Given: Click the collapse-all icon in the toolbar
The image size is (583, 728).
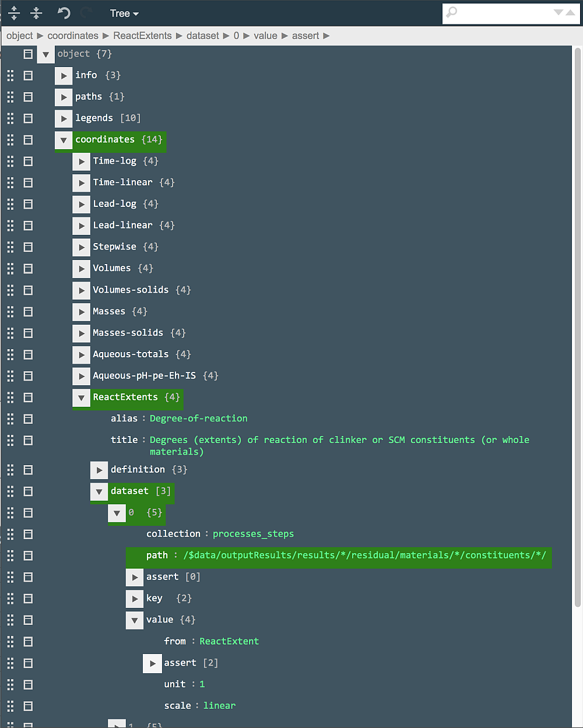Looking at the screenshot, I should [x=36, y=13].
